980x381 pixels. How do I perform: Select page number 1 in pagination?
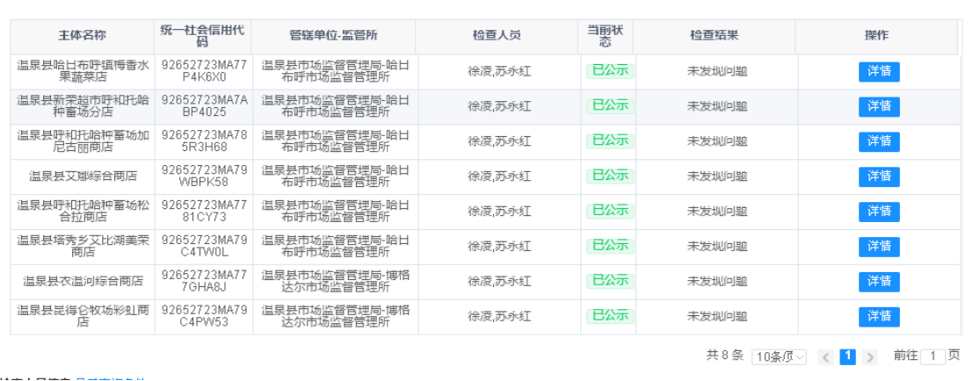(847, 356)
